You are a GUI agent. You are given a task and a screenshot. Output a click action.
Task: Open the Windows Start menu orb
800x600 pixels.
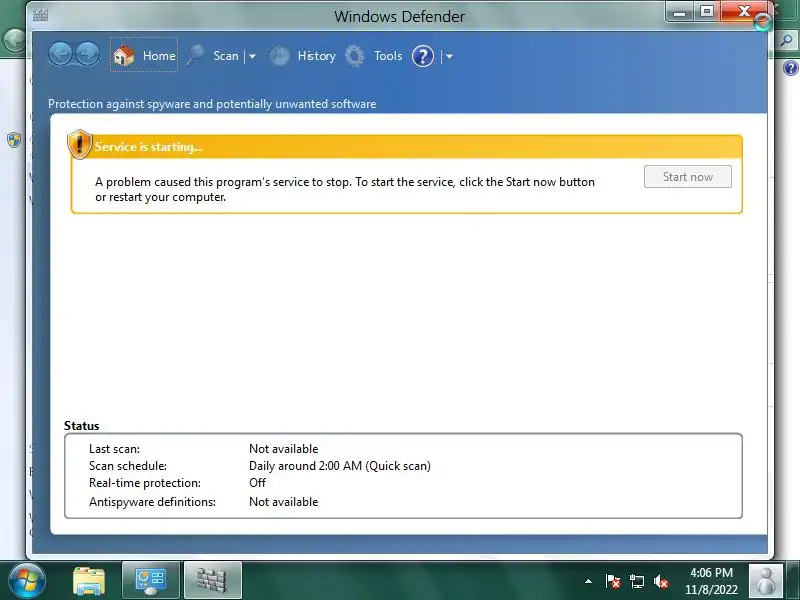point(26,581)
